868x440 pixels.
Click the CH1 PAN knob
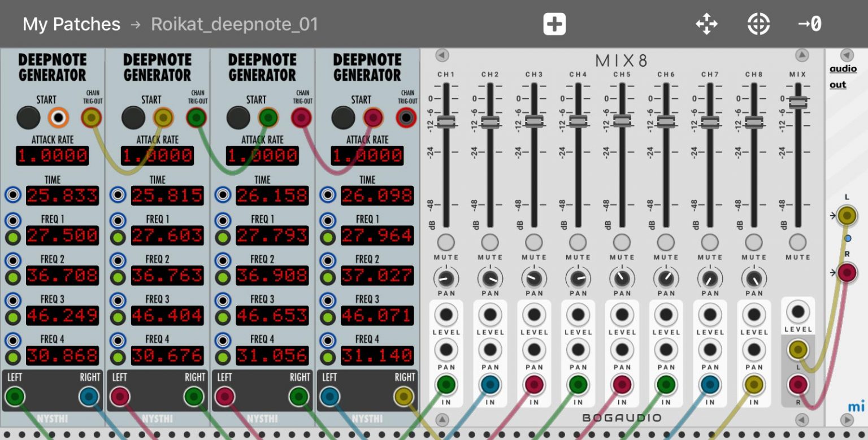[x=446, y=278]
